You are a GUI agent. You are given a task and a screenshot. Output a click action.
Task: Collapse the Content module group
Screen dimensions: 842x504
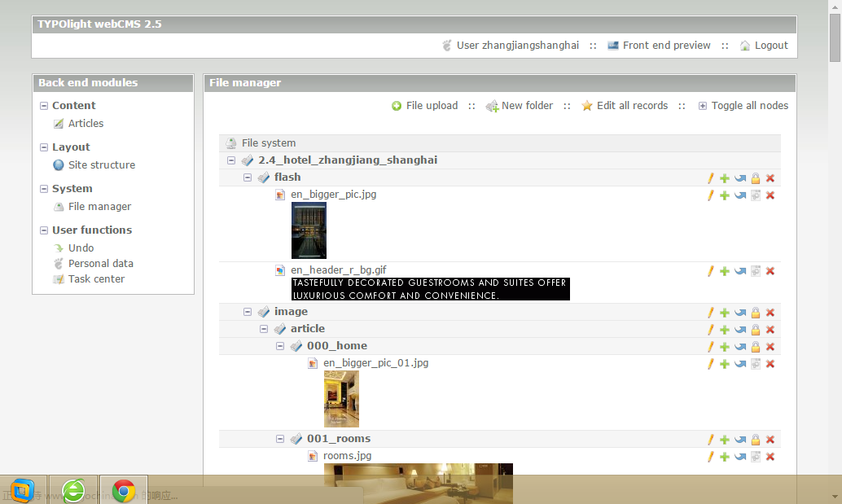(44, 106)
